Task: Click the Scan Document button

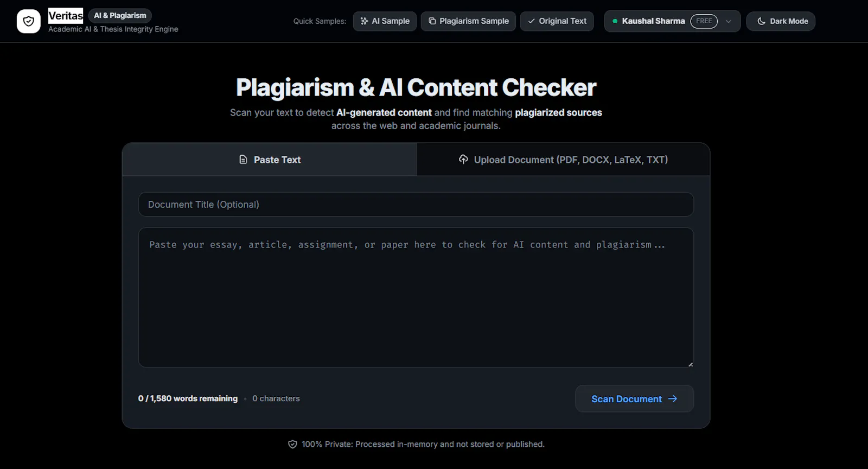Action: [634, 399]
